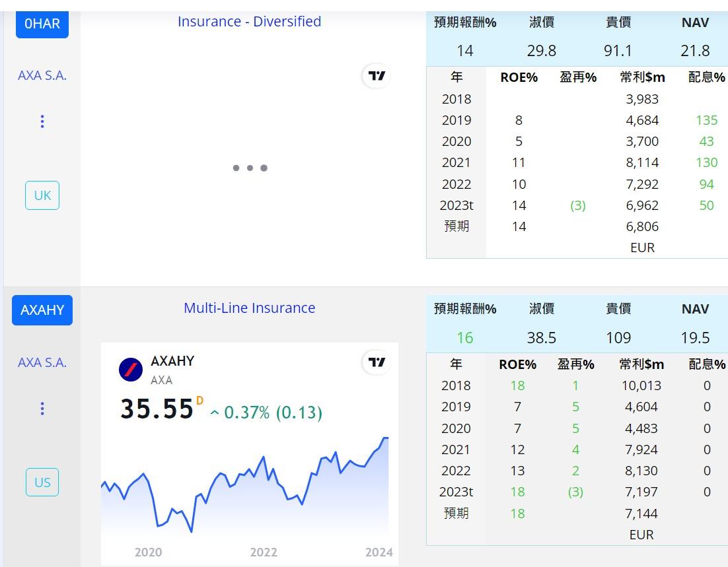728x567 pixels.
Task: Click the EUR currency label in the AXAHY table
Action: pos(641,535)
